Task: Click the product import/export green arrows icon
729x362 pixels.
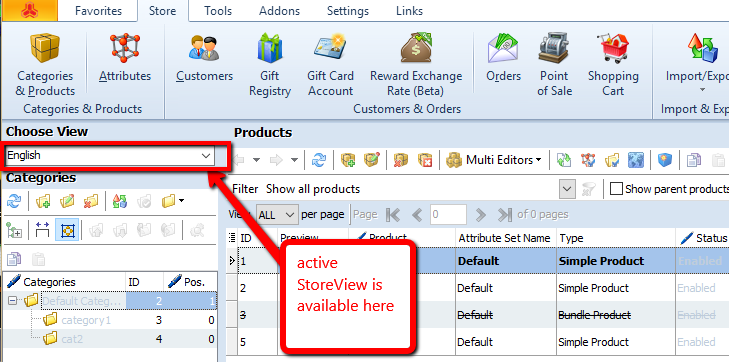Action: (563, 160)
